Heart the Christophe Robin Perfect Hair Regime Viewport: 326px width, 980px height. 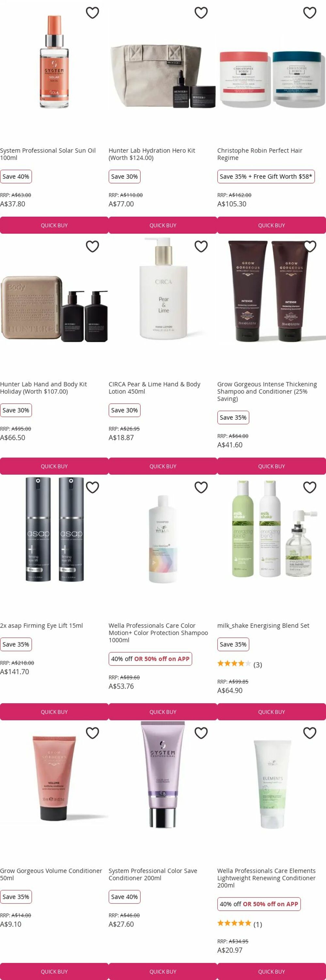310,12
